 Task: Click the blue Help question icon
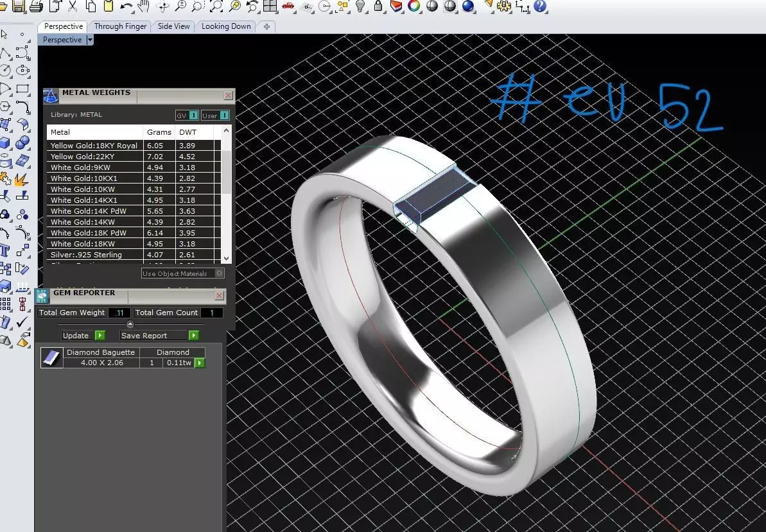(540, 6)
